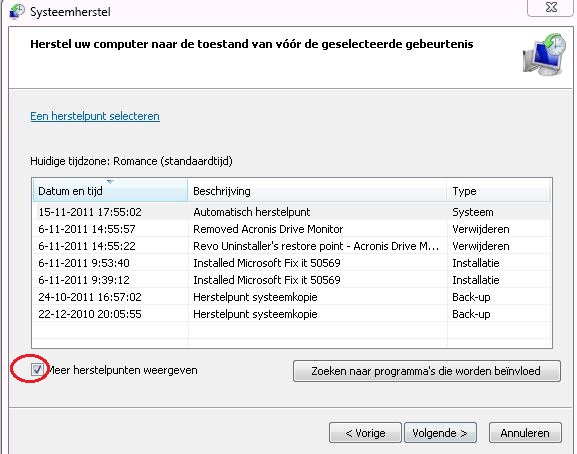The height and width of the screenshot is (454, 577).
Task: Continue with Volgende button
Action: (x=440, y=433)
